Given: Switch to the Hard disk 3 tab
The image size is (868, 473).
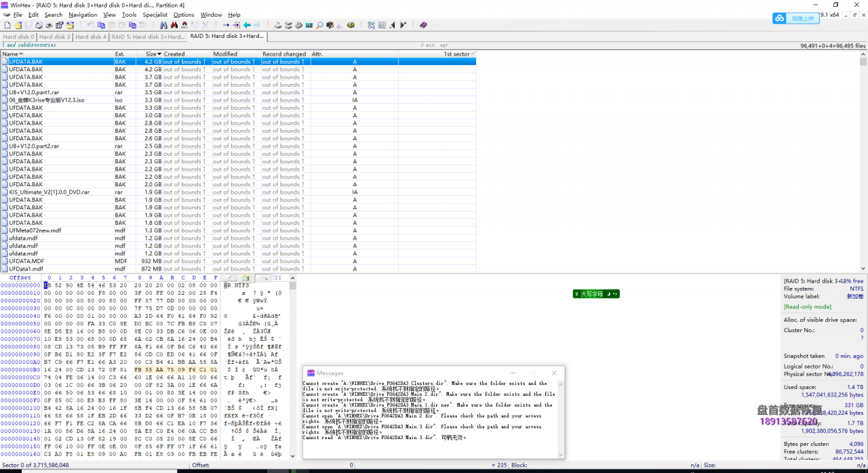Looking at the screenshot, I should tap(54, 37).
